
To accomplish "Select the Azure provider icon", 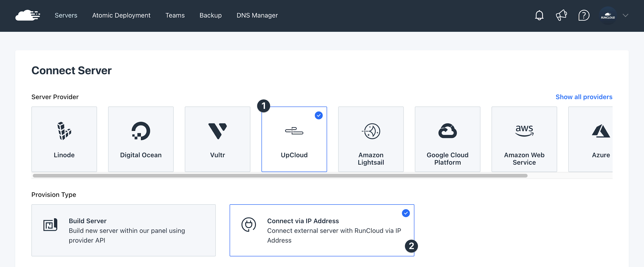I will 601,131.
